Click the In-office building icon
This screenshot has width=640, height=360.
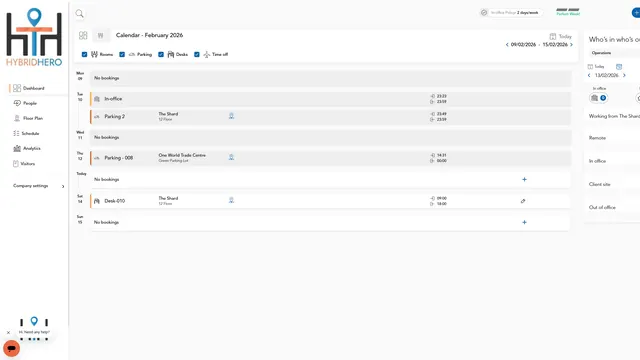[x=97, y=99]
